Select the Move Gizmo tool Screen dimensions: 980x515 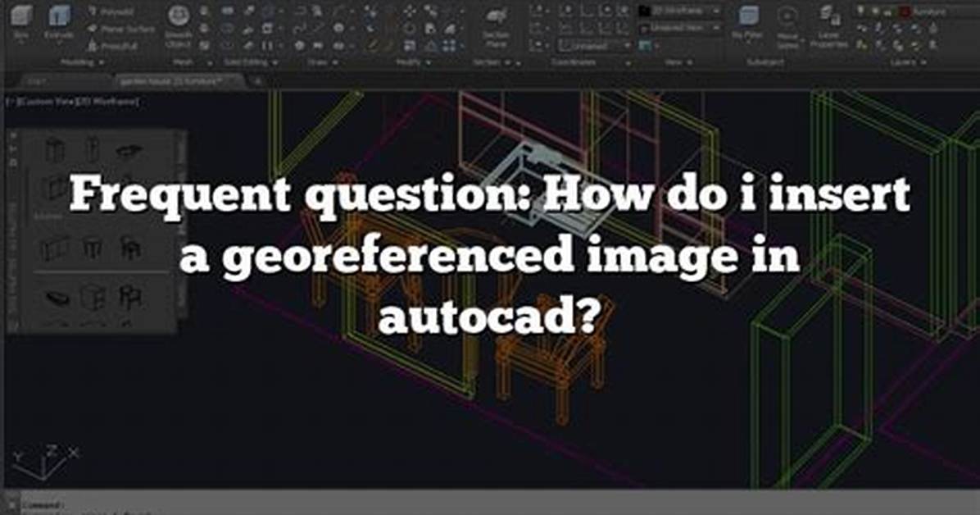point(787,26)
